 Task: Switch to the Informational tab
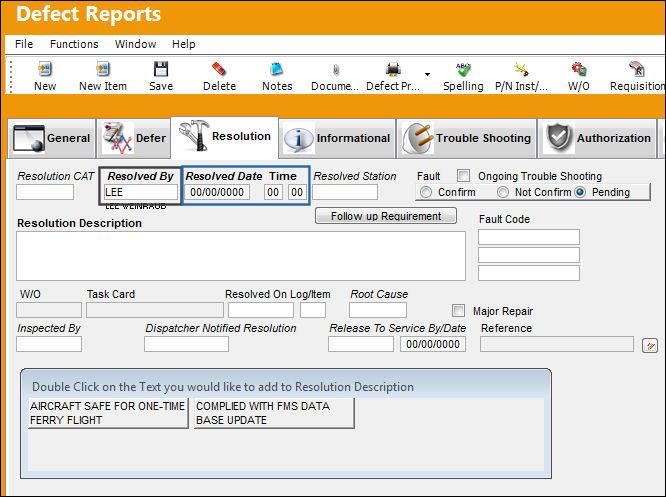[x=337, y=138]
